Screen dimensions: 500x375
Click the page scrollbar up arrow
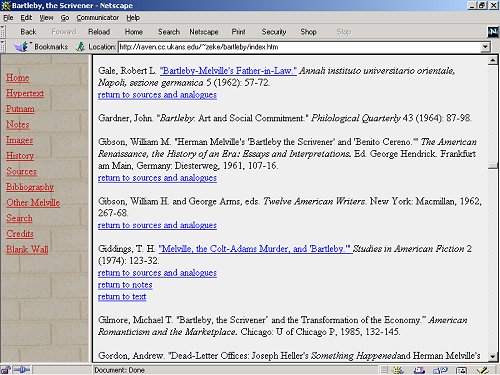(493, 60)
